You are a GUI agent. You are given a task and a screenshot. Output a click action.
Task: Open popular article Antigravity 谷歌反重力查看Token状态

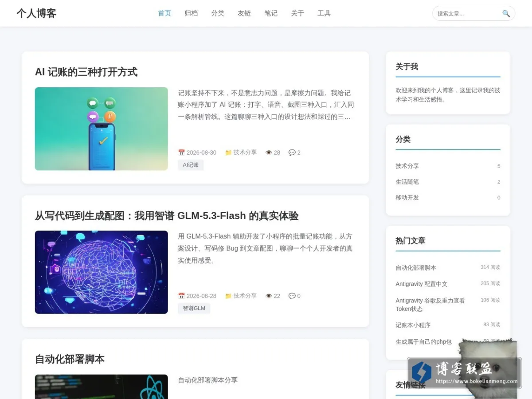pyautogui.click(x=430, y=305)
